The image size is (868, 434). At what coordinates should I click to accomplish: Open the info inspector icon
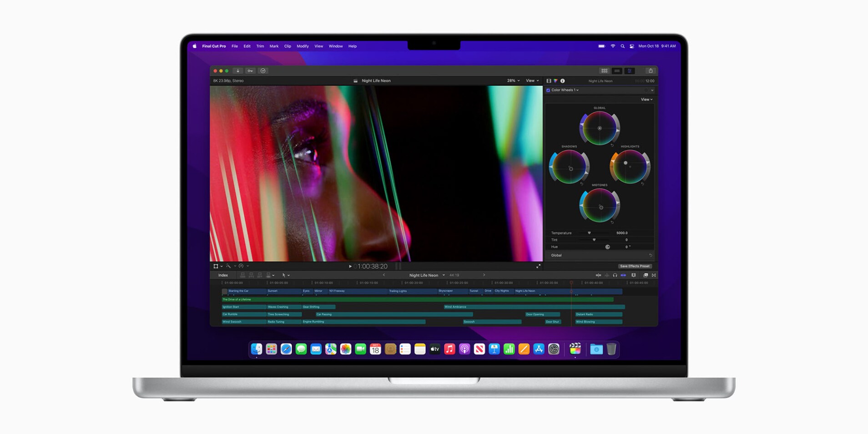562,81
